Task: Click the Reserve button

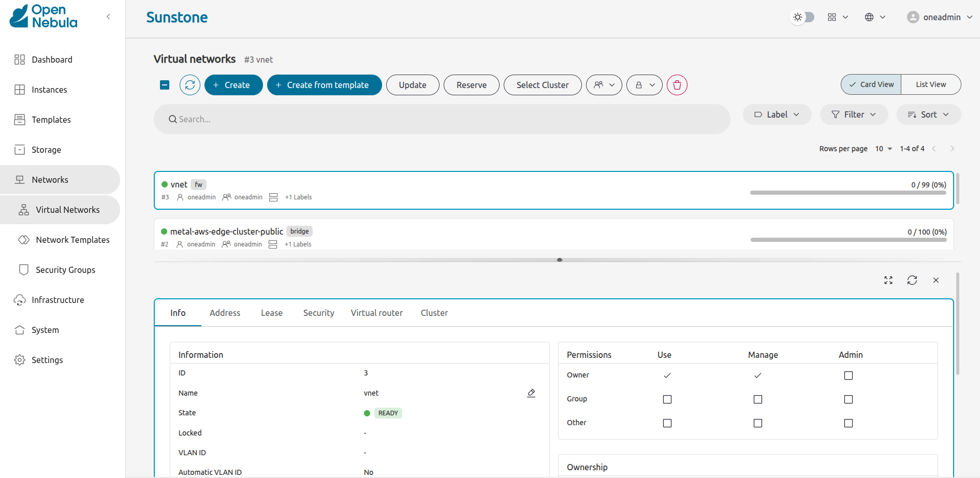Action: click(471, 85)
